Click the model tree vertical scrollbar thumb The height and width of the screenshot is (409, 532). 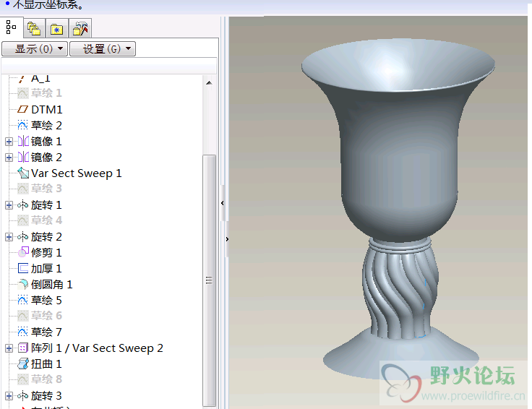pos(210,280)
